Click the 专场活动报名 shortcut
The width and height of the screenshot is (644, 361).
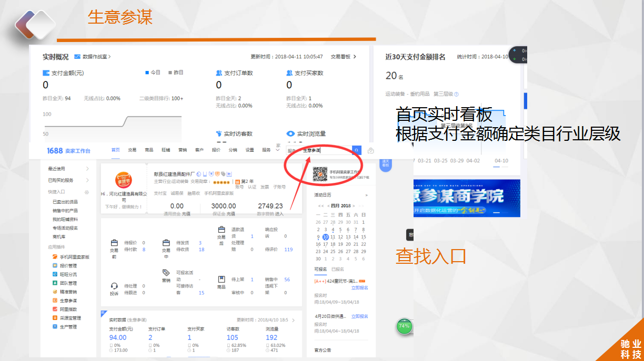pos(65,228)
